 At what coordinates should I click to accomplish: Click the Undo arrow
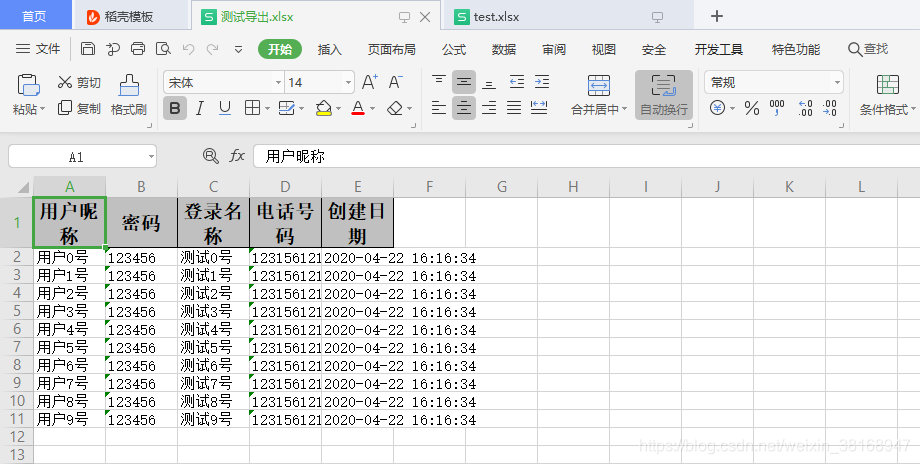coord(188,49)
